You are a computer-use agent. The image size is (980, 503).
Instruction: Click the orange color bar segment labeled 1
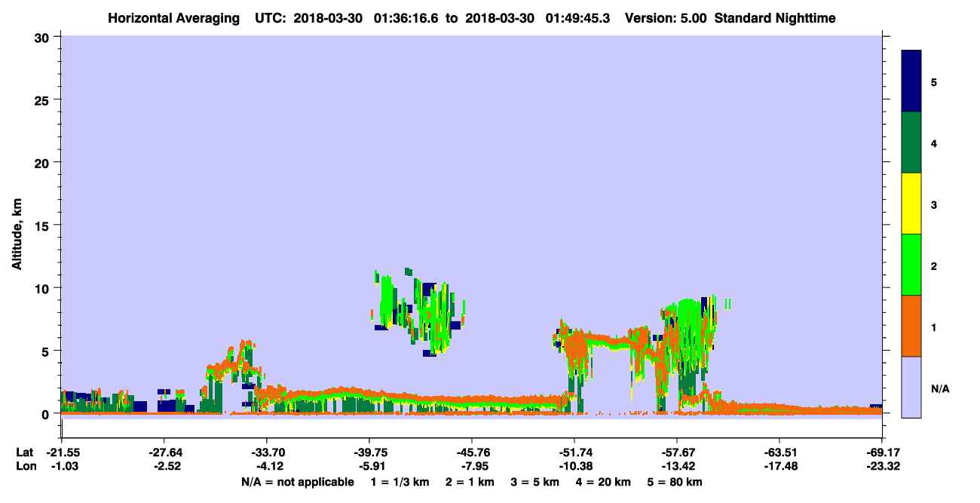[911, 326]
